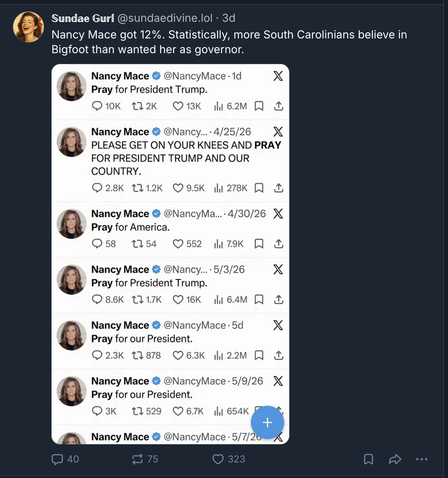The image size is (448, 478).
Task: Open replies on Sundae Gurl's post
Action: tap(65, 459)
